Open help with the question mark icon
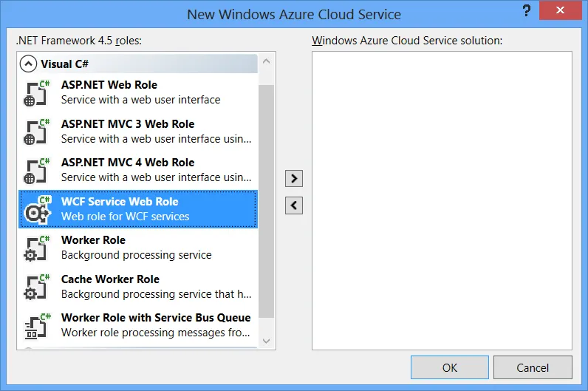Viewport: 588px width, 391px height. [527, 10]
